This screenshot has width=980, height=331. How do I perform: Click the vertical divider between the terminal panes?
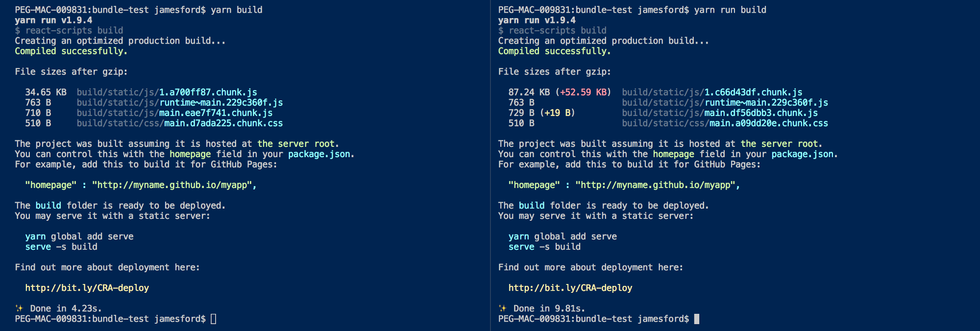490,165
